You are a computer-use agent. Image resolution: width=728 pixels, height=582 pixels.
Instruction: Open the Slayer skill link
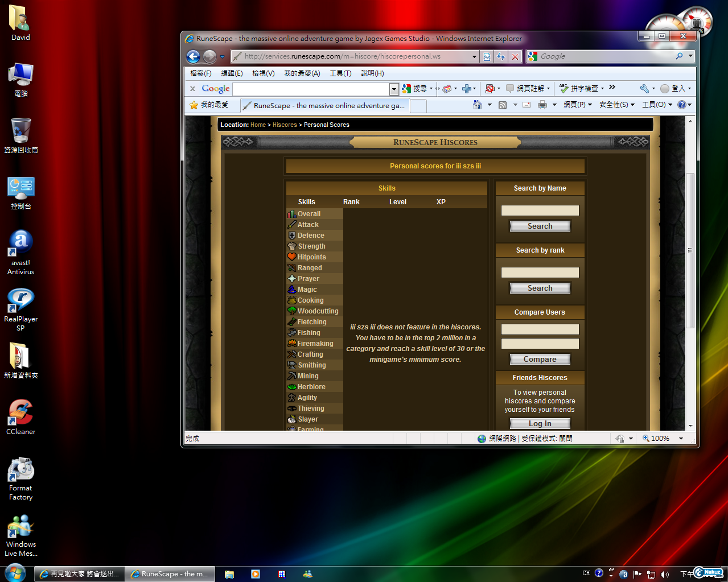pyautogui.click(x=308, y=419)
